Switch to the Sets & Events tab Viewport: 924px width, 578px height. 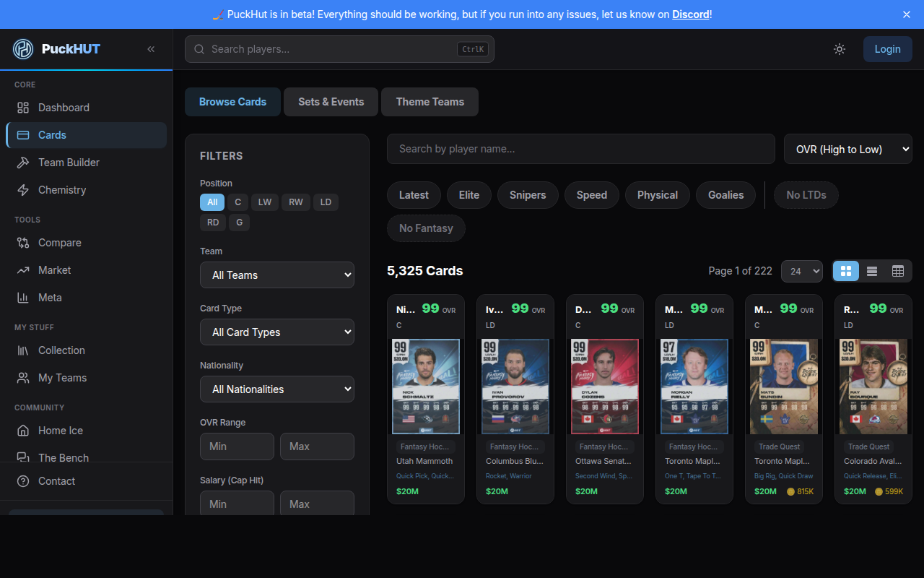[x=331, y=102]
